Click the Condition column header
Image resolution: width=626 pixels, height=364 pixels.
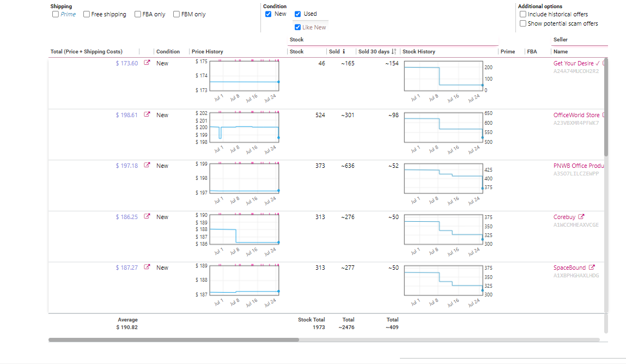[x=168, y=51]
